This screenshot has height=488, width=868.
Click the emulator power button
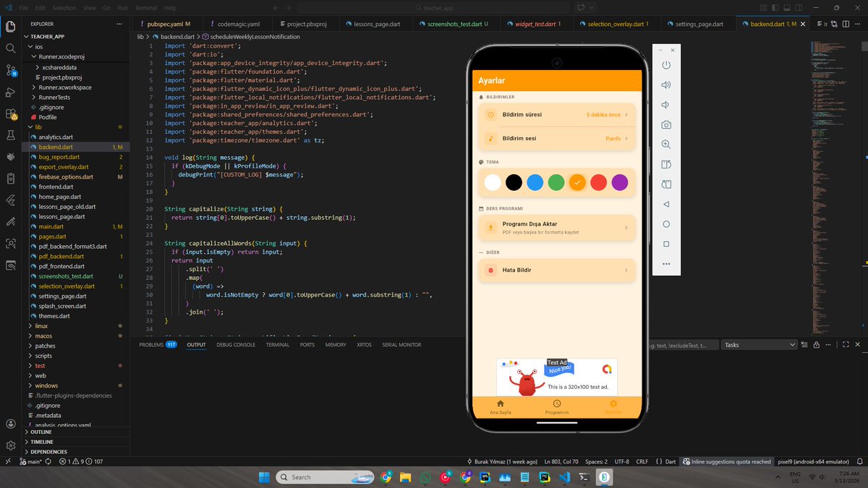pos(666,65)
